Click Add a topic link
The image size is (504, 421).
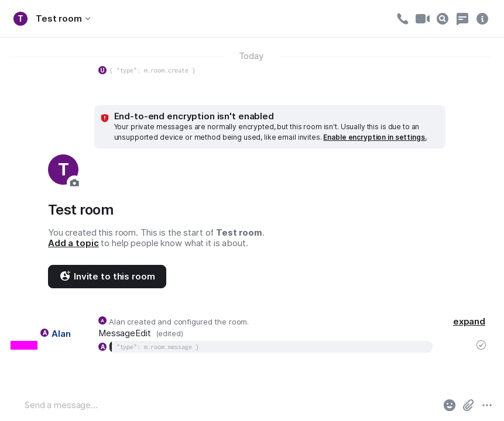pos(73,243)
